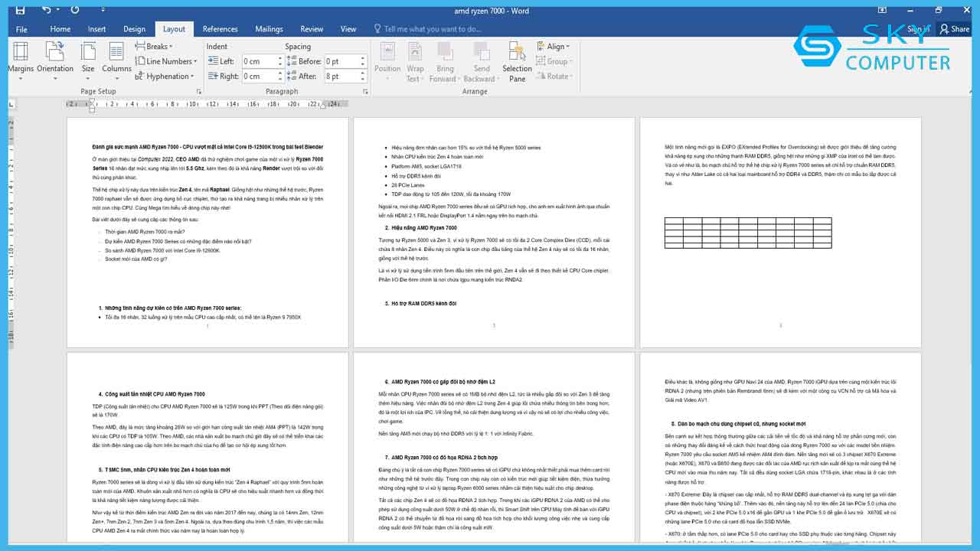Adjust the Indent Left spinner arrows
This screenshot has height=551, width=980.
[x=279, y=61]
